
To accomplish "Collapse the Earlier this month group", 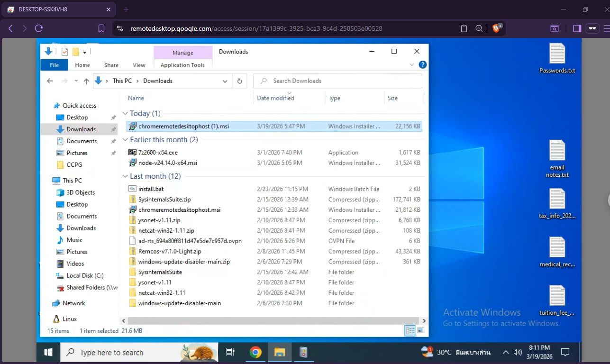I will tap(126, 140).
